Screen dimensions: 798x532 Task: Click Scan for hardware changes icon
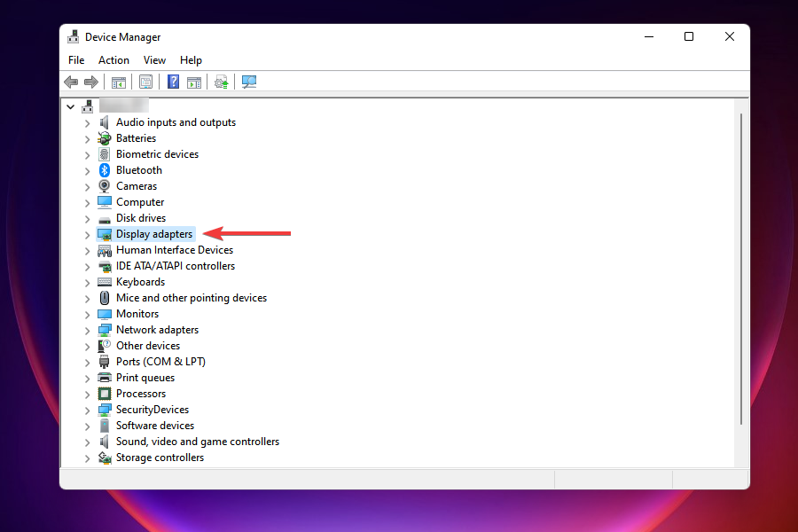pos(249,82)
